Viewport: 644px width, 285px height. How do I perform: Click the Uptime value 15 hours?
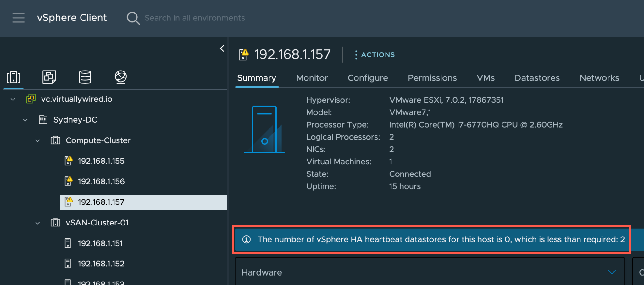405,186
